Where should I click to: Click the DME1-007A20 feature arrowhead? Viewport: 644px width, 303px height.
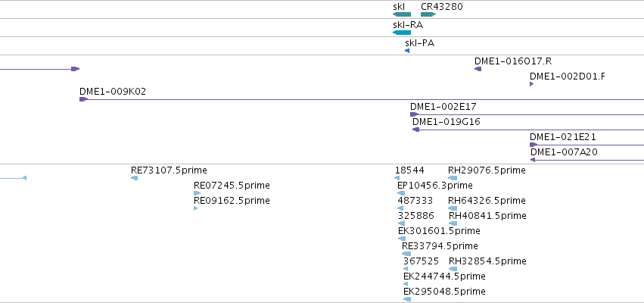[533, 160]
